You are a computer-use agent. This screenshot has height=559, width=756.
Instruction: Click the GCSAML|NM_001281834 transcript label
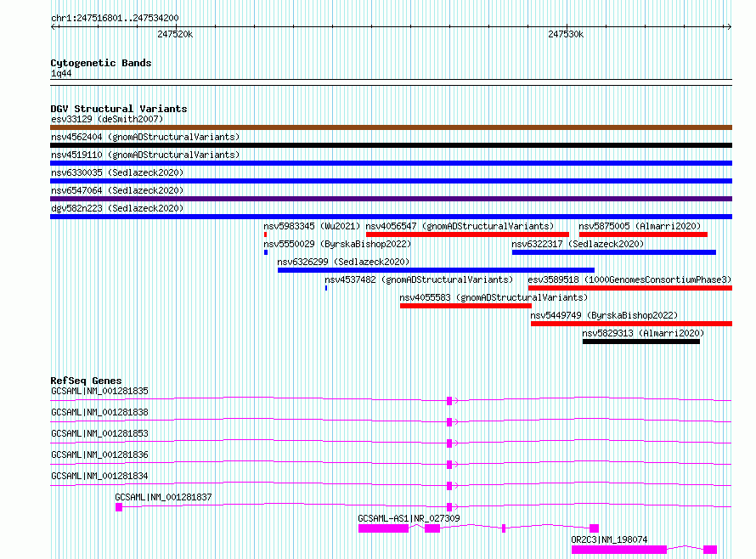click(99, 476)
